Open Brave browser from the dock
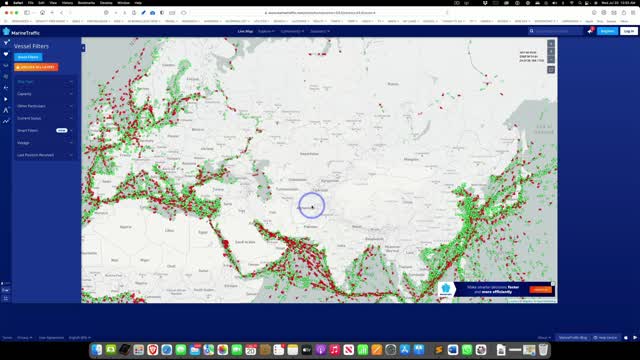 [x=153, y=350]
